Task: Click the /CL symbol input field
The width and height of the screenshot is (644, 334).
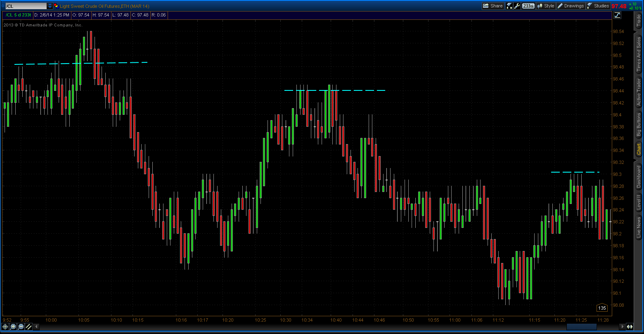Action: pyautogui.click(x=26, y=6)
